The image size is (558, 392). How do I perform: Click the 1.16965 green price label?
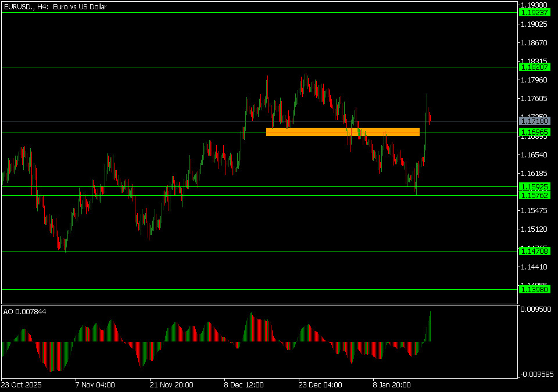[534, 132]
